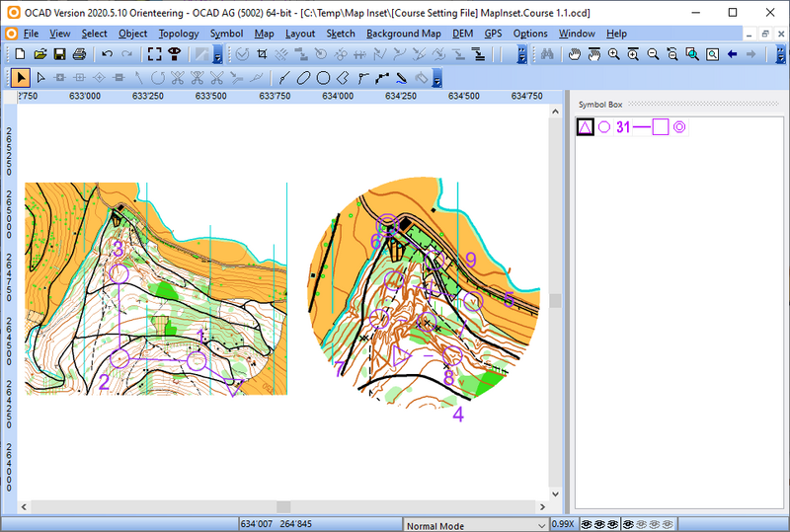Open the Layout menu
This screenshot has width=790, height=532.
pos(300,34)
